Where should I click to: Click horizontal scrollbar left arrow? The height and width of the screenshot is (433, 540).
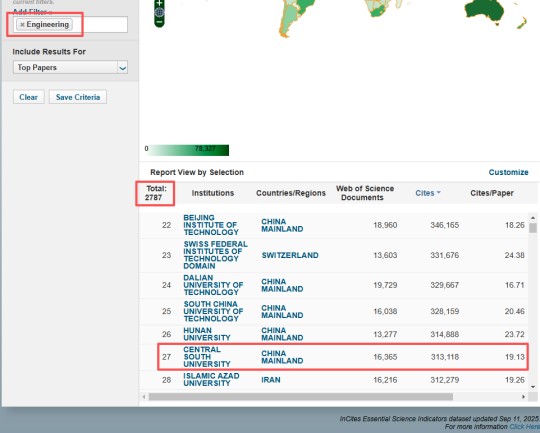coord(144,397)
